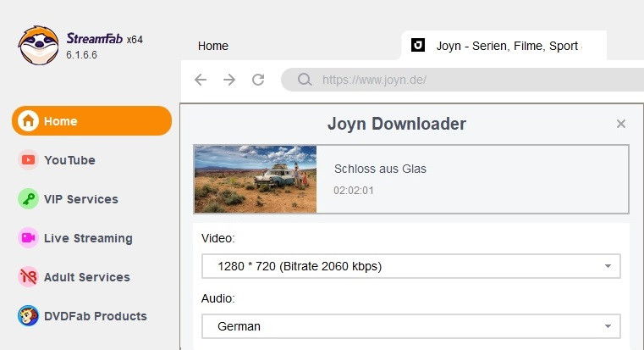Close the Joyn Downloader dialog
The image size is (644, 350).
[x=621, y=124]
